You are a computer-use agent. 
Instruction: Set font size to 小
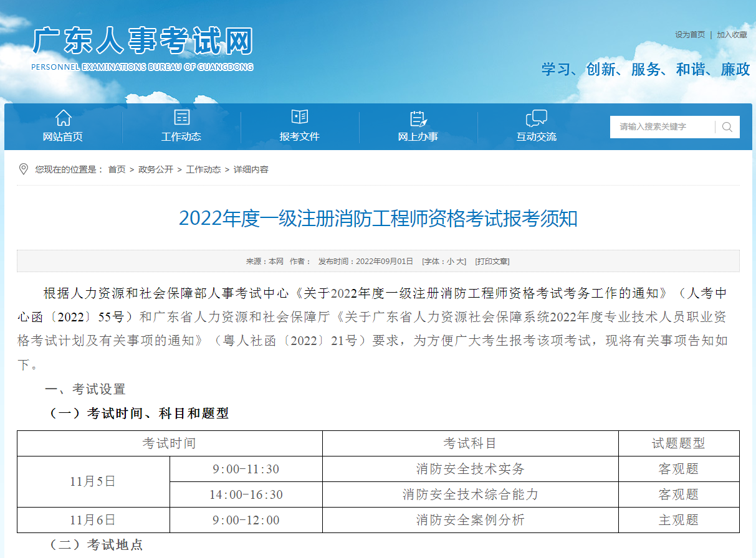[450, 262]
